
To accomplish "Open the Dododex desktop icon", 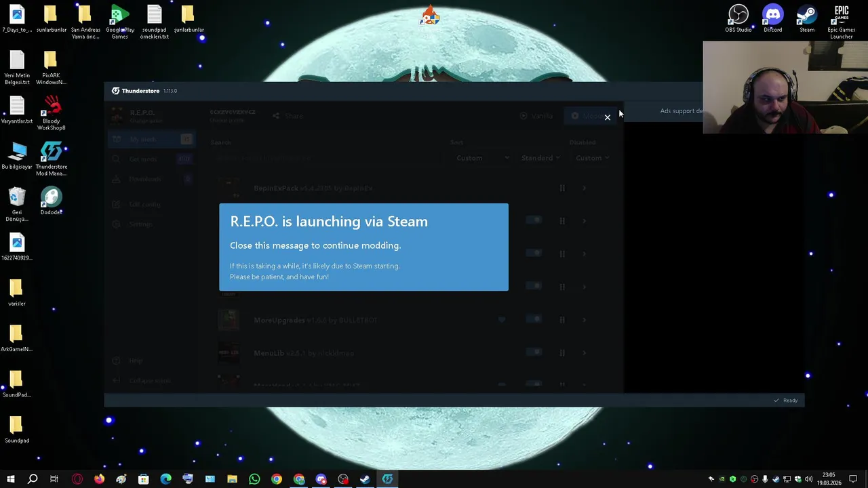I will (x=52, y=201).
